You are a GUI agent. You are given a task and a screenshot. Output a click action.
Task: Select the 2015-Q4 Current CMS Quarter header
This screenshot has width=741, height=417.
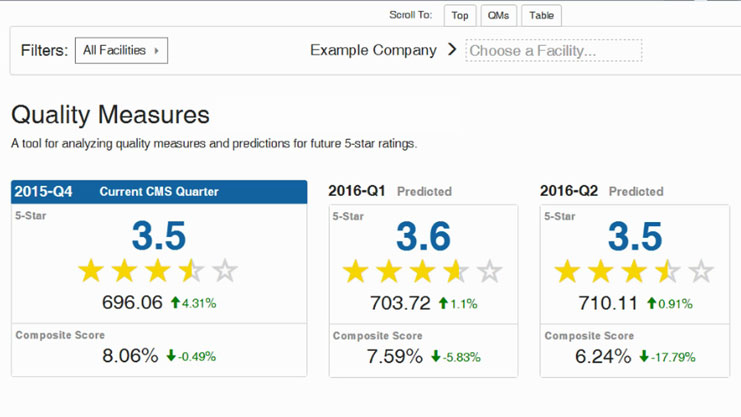click(159, 192)
